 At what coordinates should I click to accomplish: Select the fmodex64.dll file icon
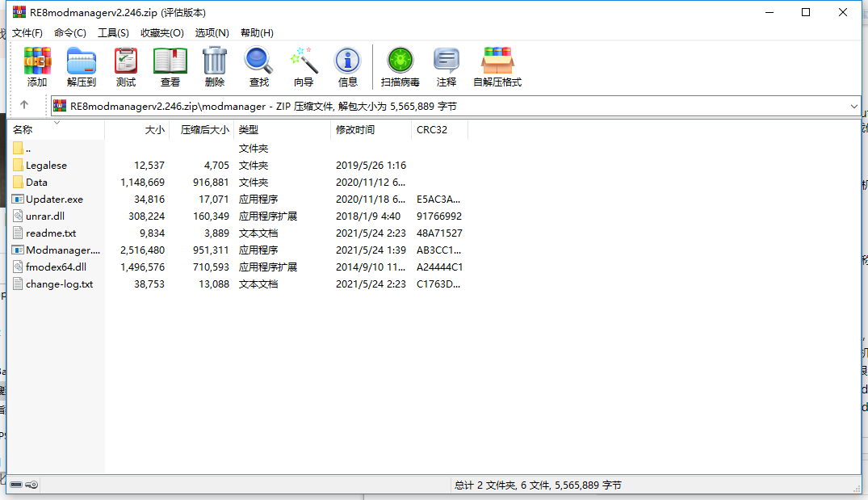(18, 267)
